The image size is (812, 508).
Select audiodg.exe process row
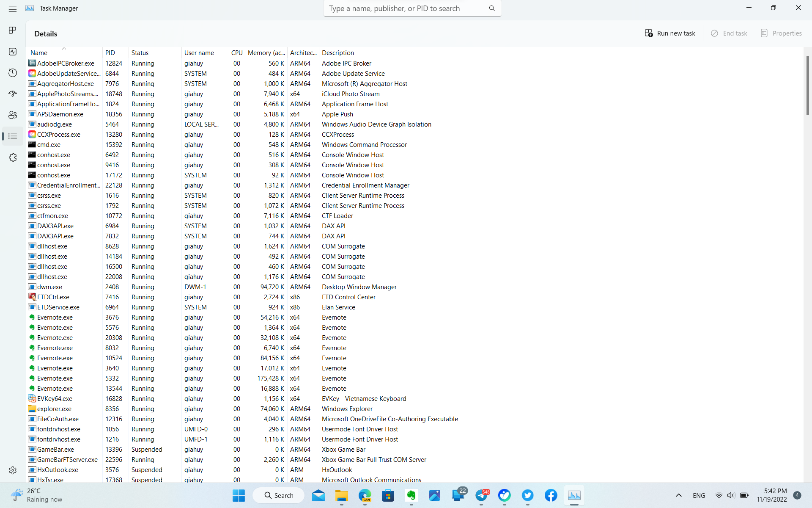[414, 124]
